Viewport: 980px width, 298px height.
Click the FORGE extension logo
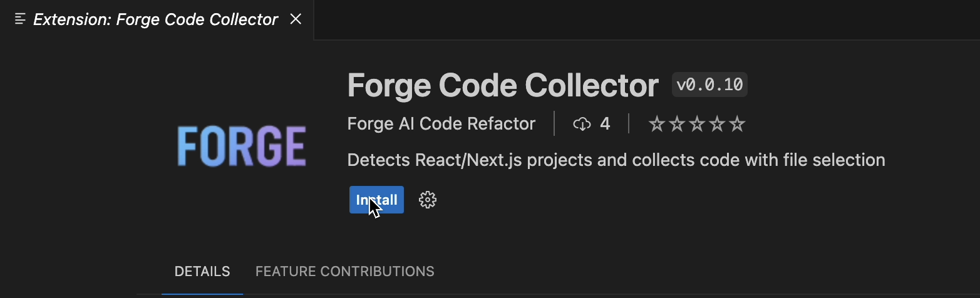[242, 146]
